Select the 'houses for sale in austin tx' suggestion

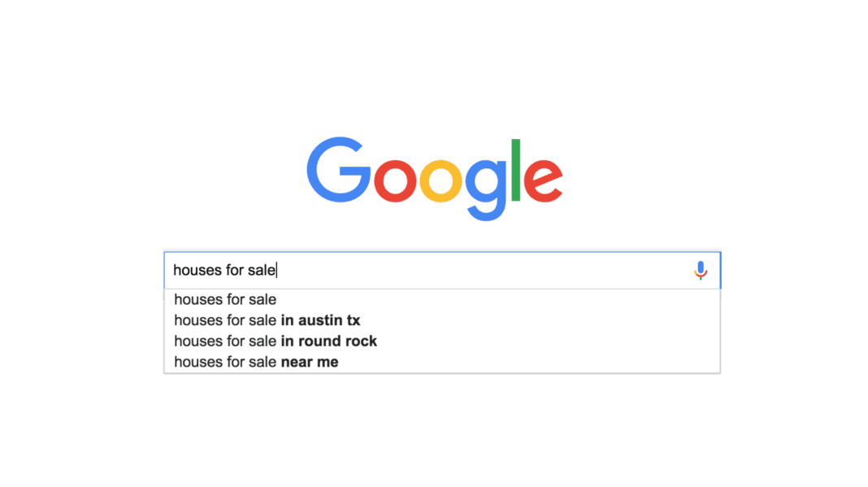[x=268, y=320]
